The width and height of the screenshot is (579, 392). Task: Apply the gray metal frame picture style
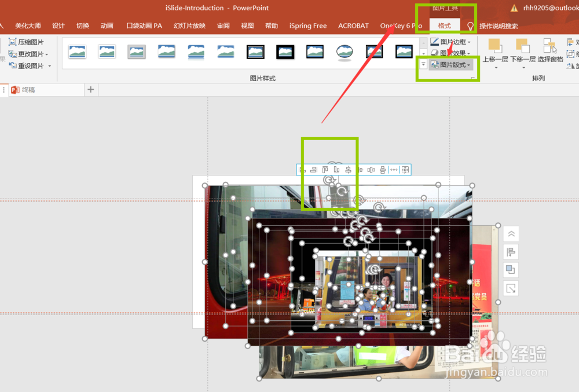[x=137, y=52]
